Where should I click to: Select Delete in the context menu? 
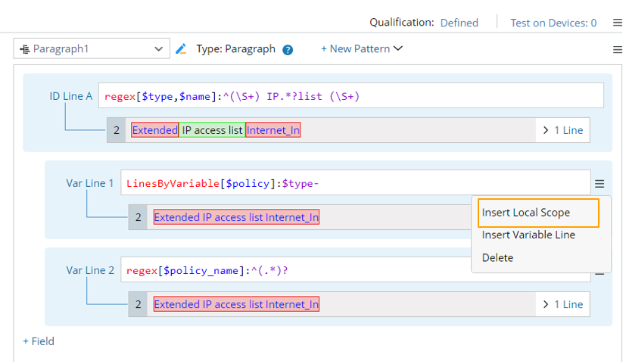point(497,258)
